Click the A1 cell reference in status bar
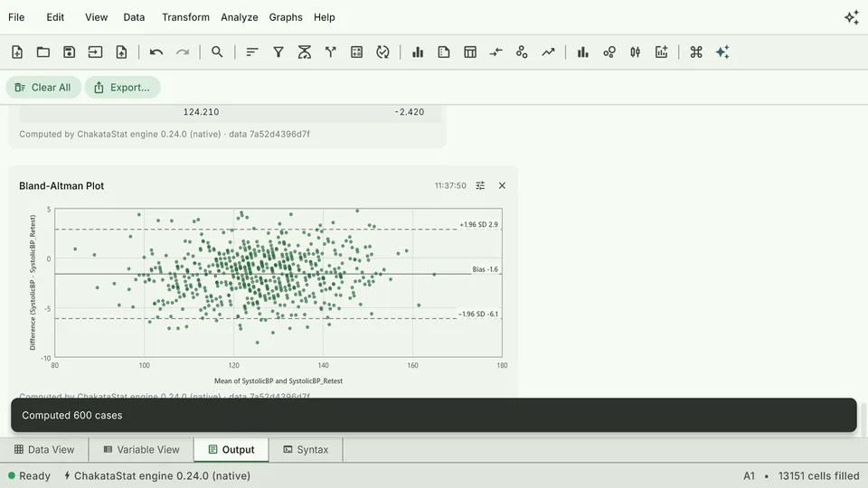 click(x=749, y=476)
